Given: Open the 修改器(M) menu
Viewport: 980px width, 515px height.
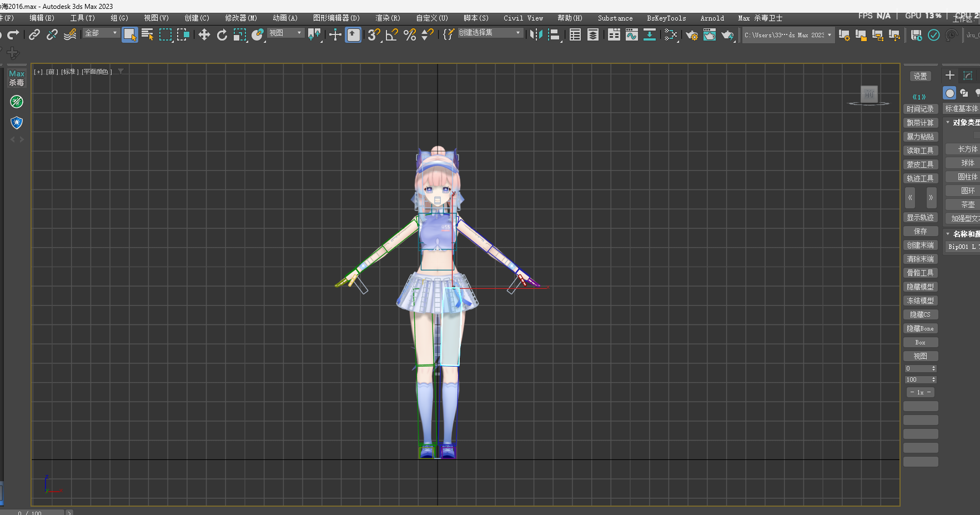Looking at the screenshot, I should pos(241,18).
